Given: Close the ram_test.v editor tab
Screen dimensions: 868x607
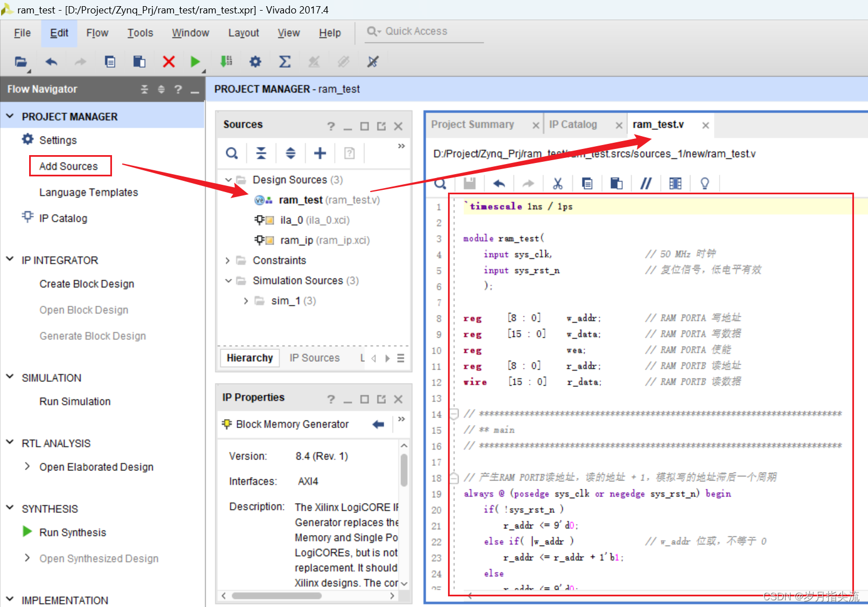Looking at the screenshot, I should click(706, 125).
